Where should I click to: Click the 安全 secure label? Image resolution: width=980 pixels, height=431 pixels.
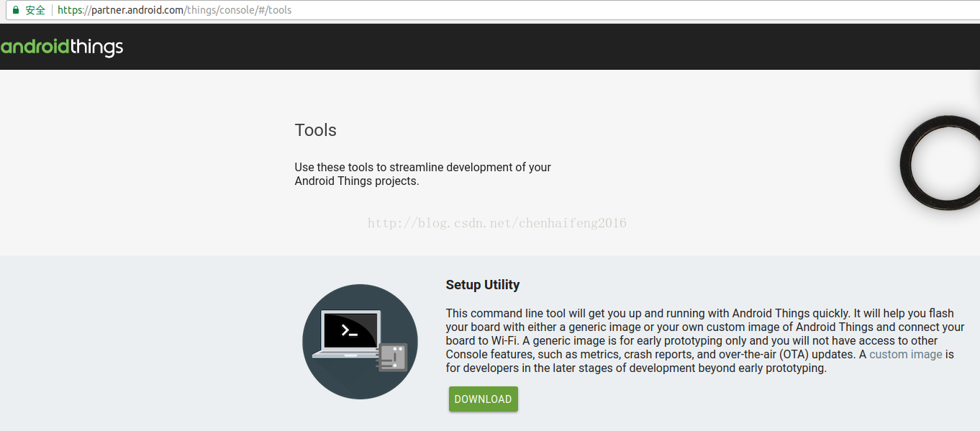35,10
